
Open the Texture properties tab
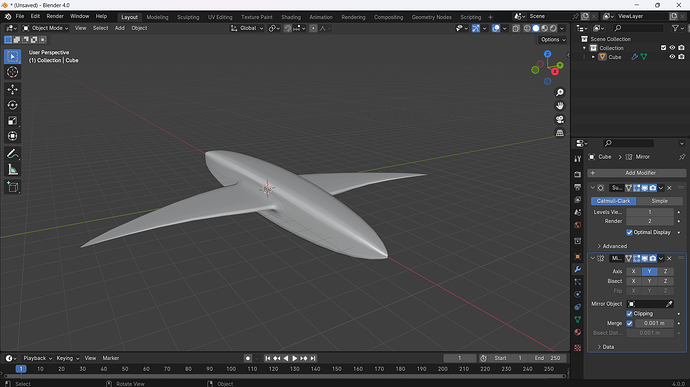tap(578, 348)
